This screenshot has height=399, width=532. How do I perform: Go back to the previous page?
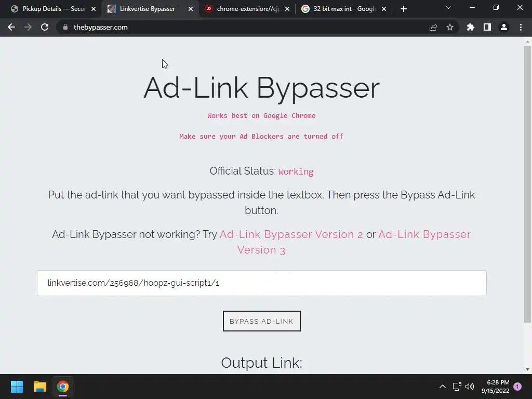coord(11,27)
